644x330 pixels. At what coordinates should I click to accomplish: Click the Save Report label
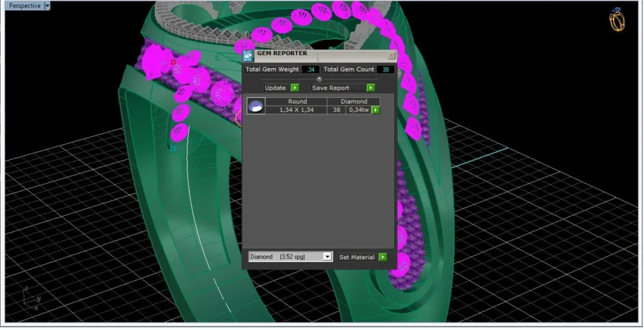(331, 88)
